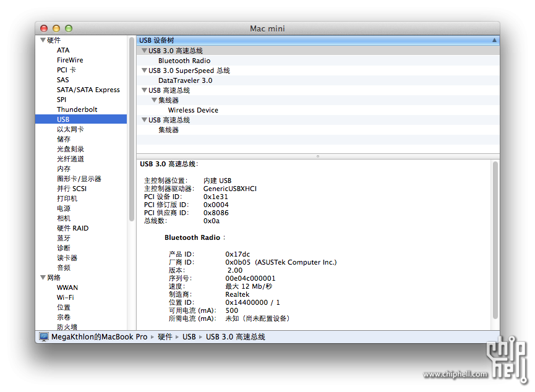Click the 速度 value 最大 12 Mb/秒
The height and width of the screenshot is (392, 535).
[249, 286]
